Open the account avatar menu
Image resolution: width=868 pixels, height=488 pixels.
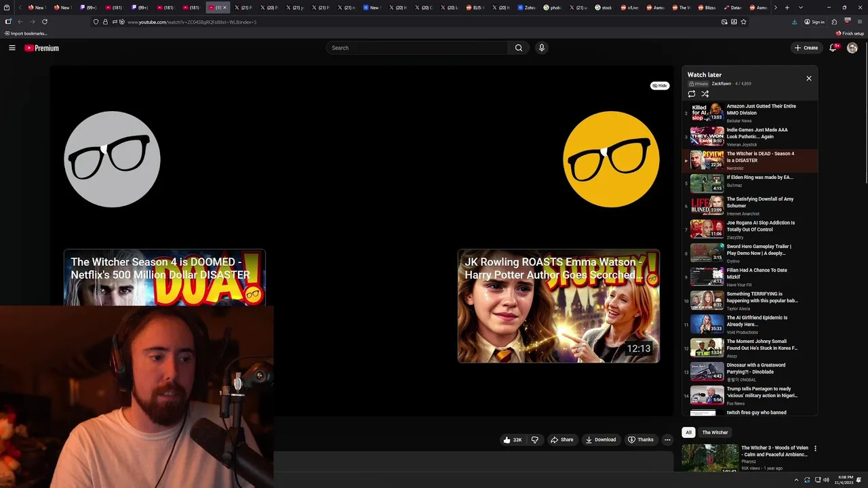(x=852, y=48)
